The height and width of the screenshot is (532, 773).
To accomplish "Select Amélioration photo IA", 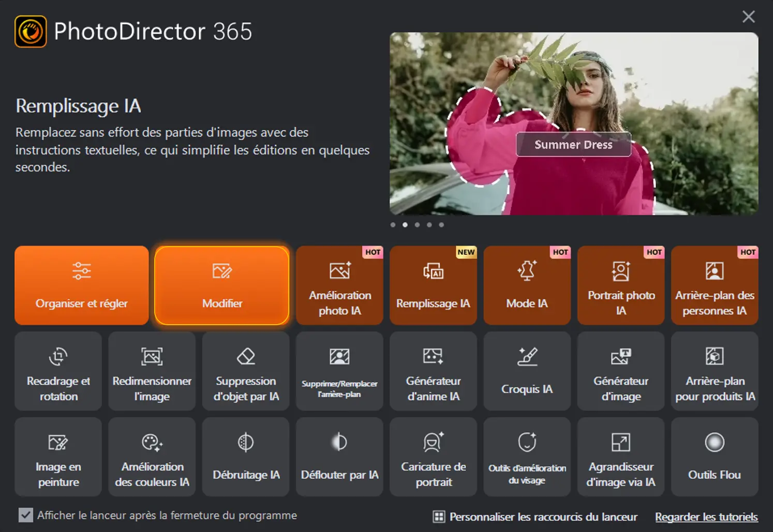I will pos(339,285).
